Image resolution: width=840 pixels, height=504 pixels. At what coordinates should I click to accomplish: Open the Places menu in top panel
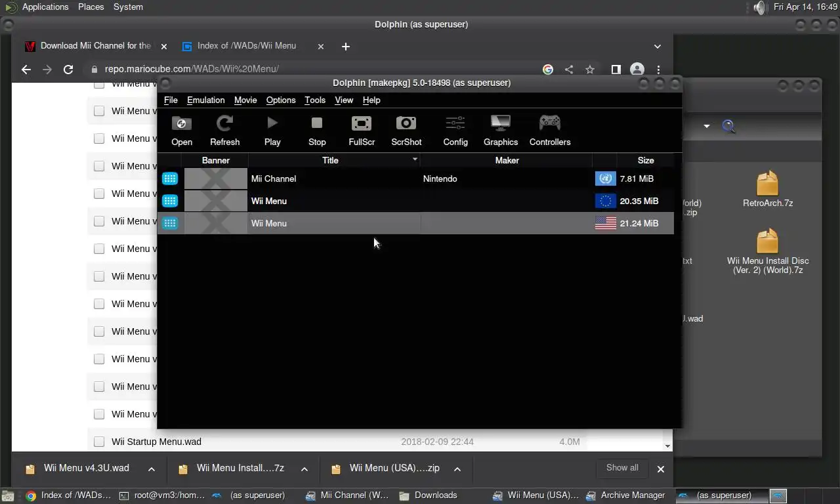(x=91, y=7)
